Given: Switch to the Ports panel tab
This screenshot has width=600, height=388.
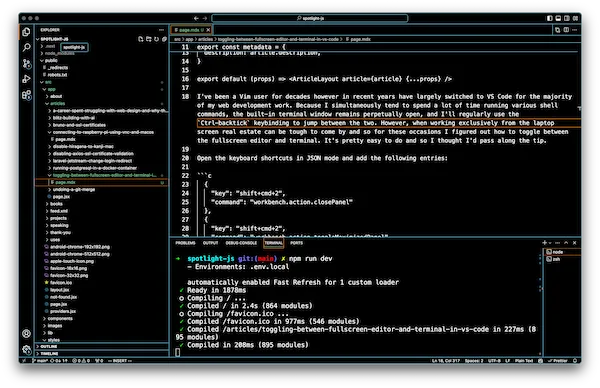Looking at the screenshot, I should 296,243.
